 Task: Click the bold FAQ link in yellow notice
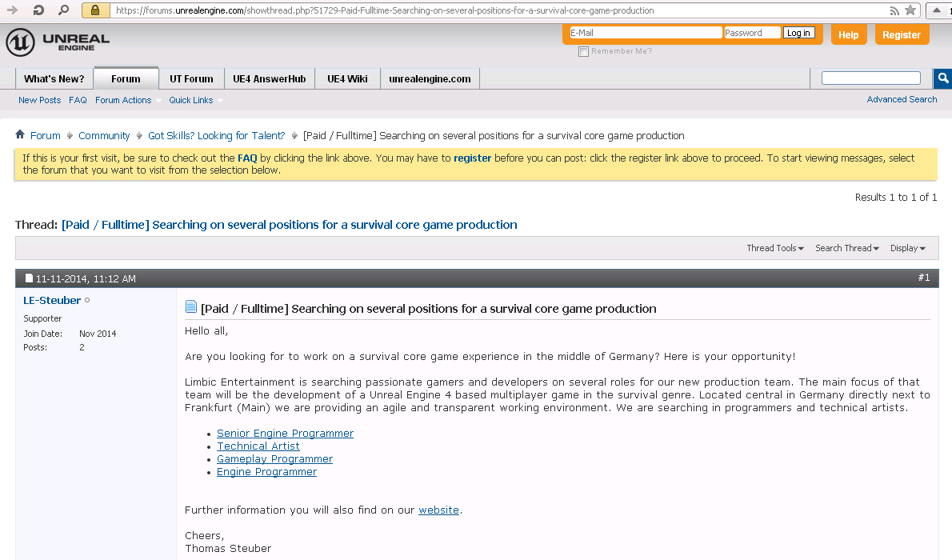pyautogui.click(x=247, y=158)
